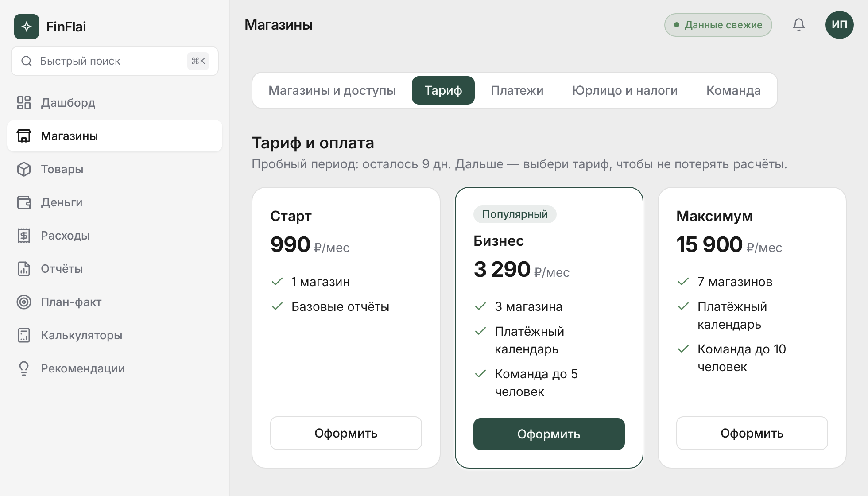Go to План-факт in sidebar
The image size is (868, 496).
(115, 302)
